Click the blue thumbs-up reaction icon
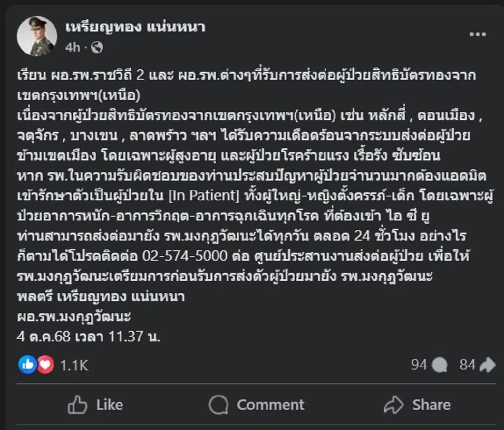The image size is (504, 430). tap(28, 365)
